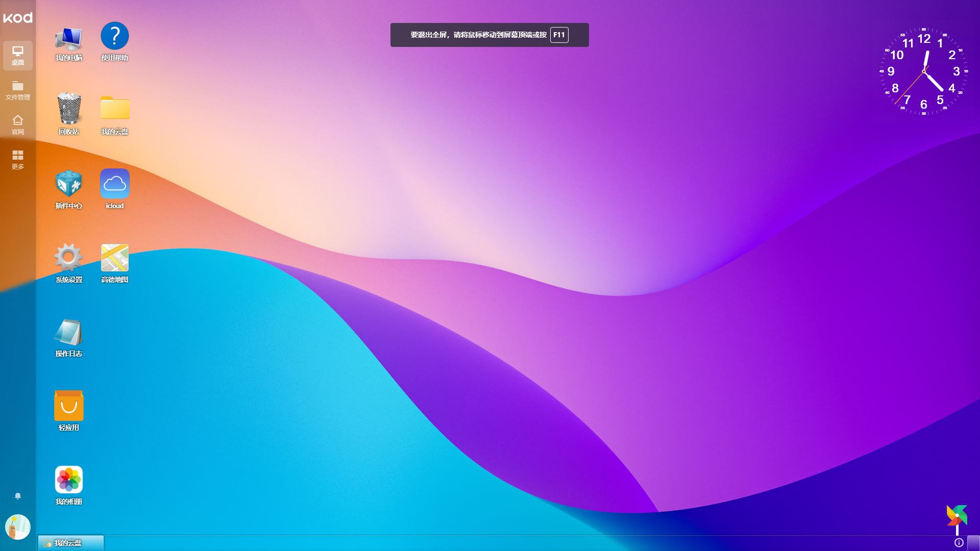Expand the 更多 sidebar menu
This screenshot has width=980, height=551.
18,159
